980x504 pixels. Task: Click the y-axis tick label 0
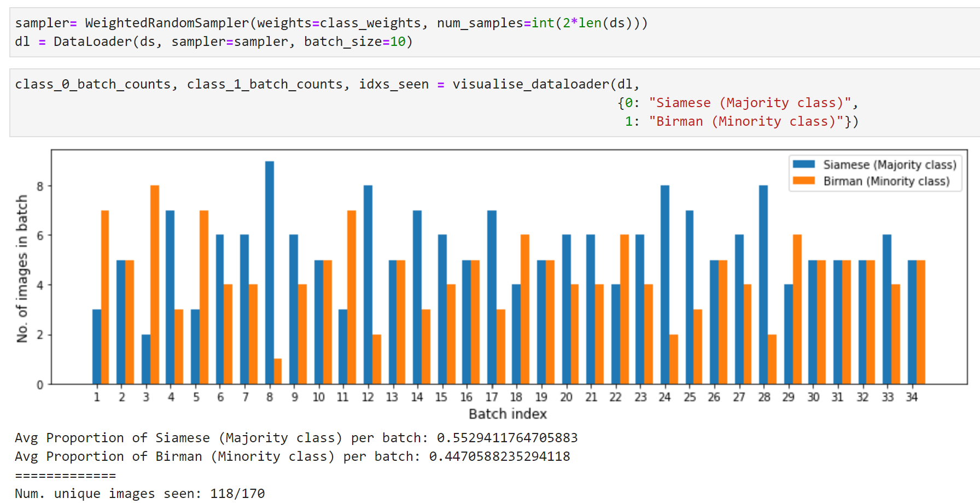(x=40, y=385)
